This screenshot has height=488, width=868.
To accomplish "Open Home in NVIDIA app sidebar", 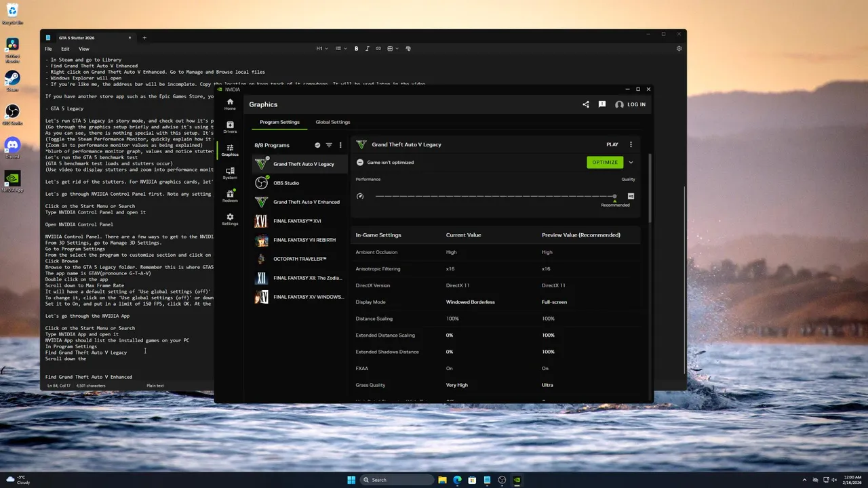I will click(230, 104).
